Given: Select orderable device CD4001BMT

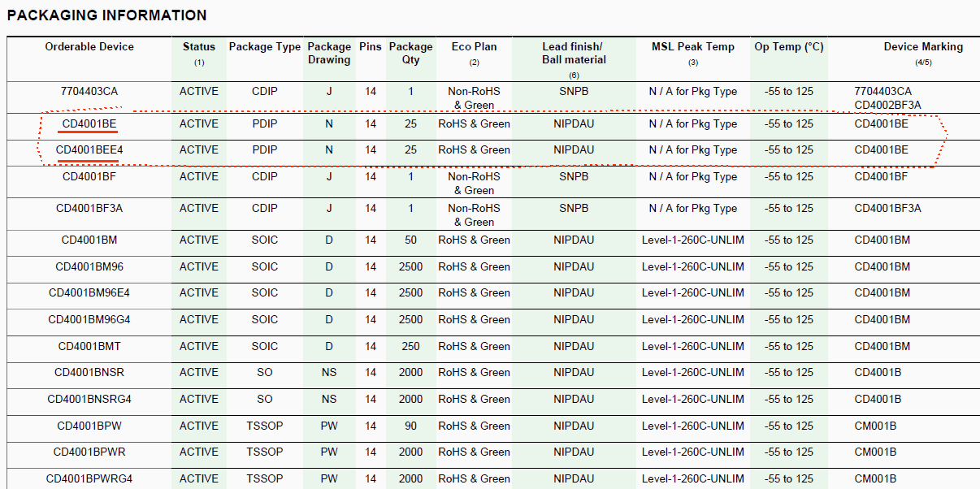Looking at the screenshot, I should (89, 347).
